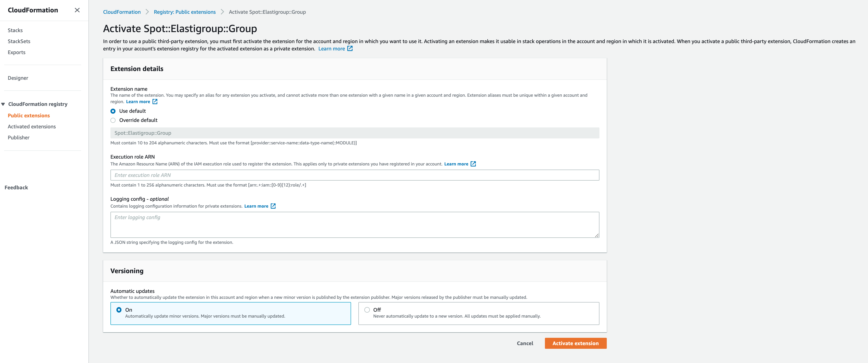Turn automatic updates Off
This screenshot has width=868, height=363.
pos(367,310)
